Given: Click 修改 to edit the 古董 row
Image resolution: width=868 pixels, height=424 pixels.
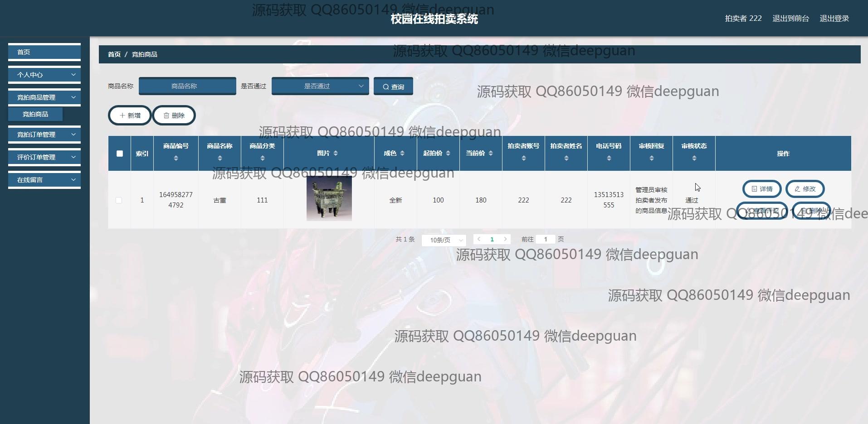Looking at the screenshot, I should tap(805, 189).
